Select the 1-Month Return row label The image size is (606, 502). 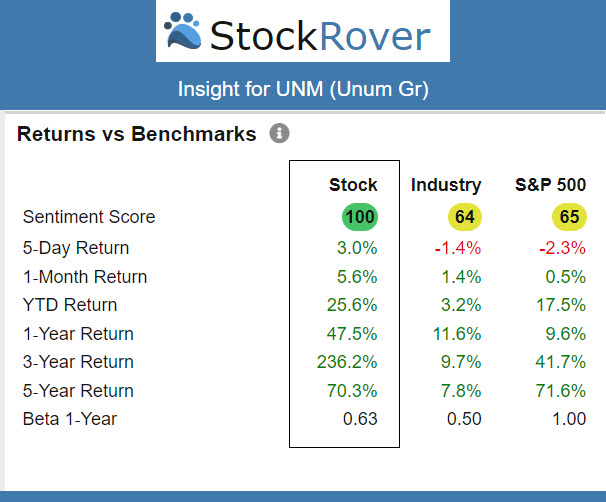tap(85, 277)
